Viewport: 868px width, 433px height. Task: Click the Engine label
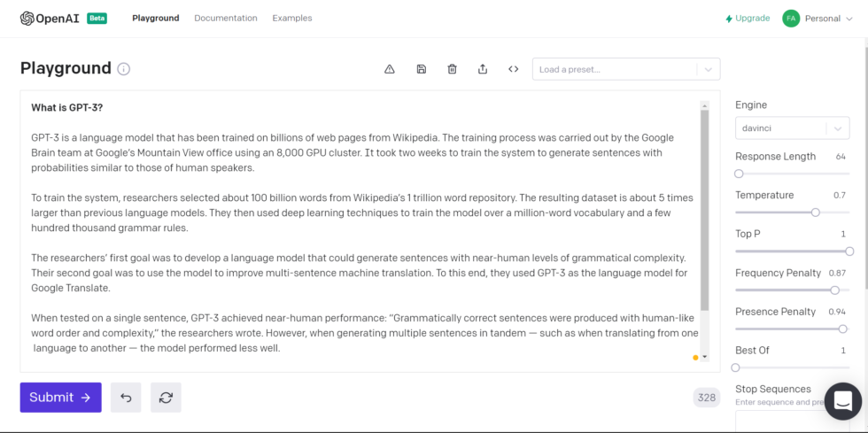coord(751,105)
